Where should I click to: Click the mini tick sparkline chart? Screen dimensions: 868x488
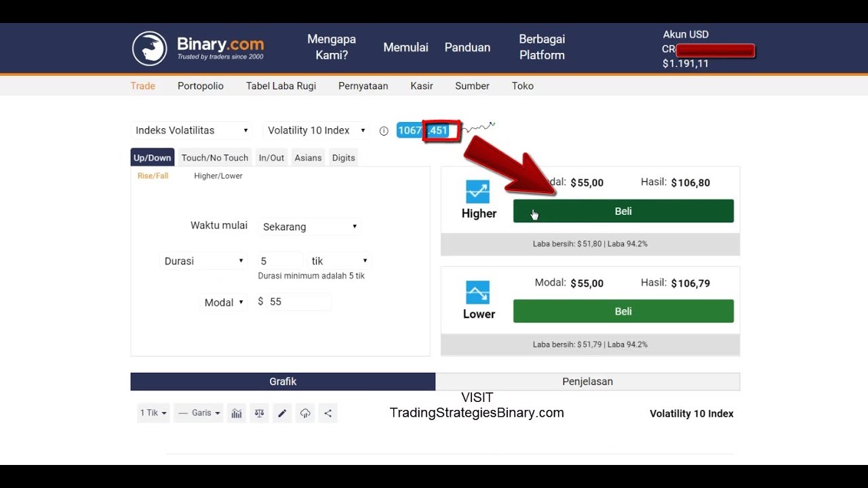(479, 127)
